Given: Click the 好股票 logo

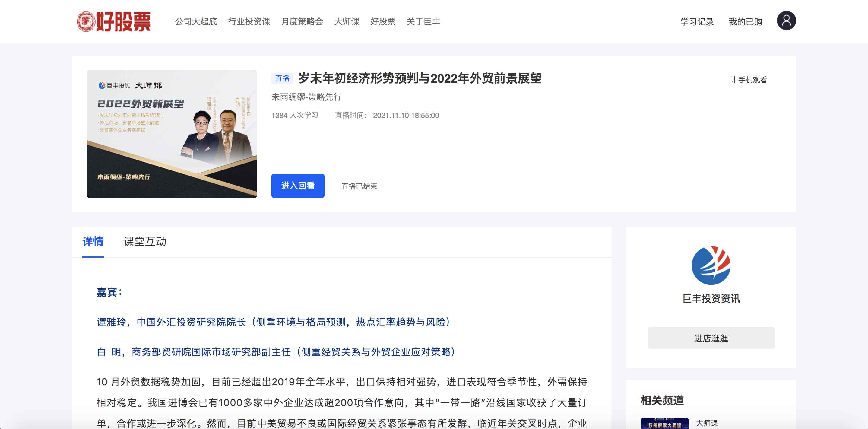Looking at the screenshot, I should [x=114, y=21].
